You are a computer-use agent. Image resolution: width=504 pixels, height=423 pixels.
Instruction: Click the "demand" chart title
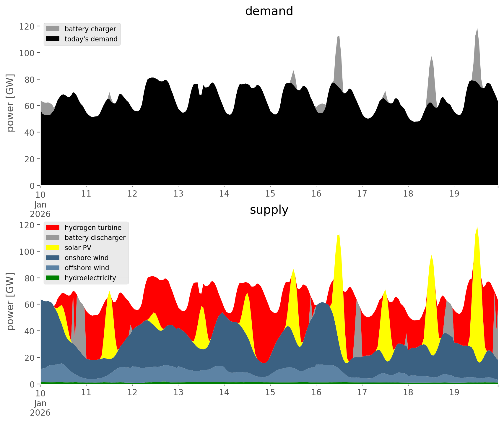tap(269, 11)
